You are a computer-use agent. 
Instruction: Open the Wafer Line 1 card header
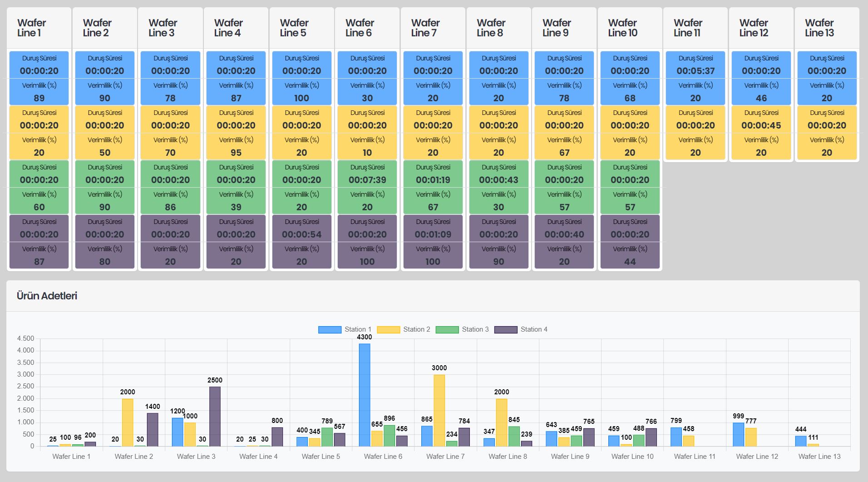tap(32, 28)
